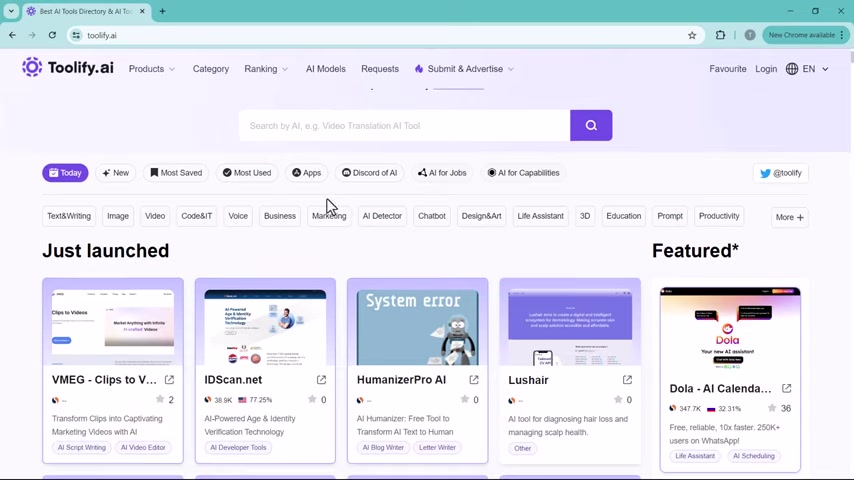Open external link icon for Lushair

[x=627, y=380]
